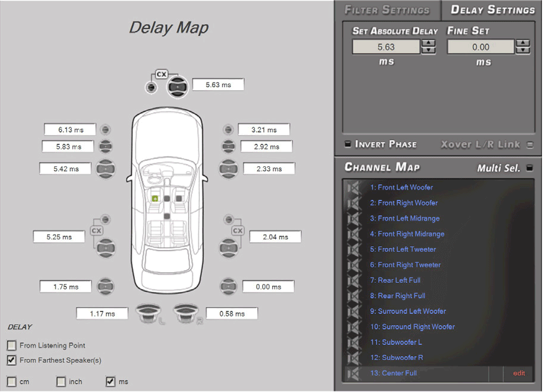Screen dimensions: 545x392
Task: Click the center CX crossover badge
Action: coord(162,74)
